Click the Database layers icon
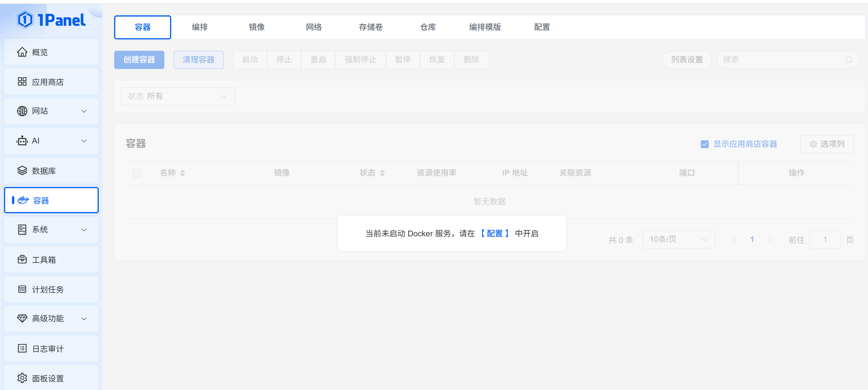 22,171
